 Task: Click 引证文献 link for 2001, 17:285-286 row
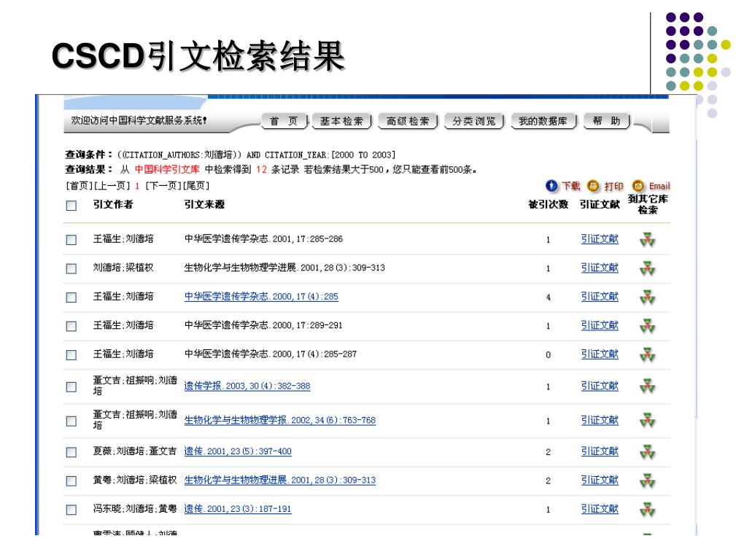point(600,239)
